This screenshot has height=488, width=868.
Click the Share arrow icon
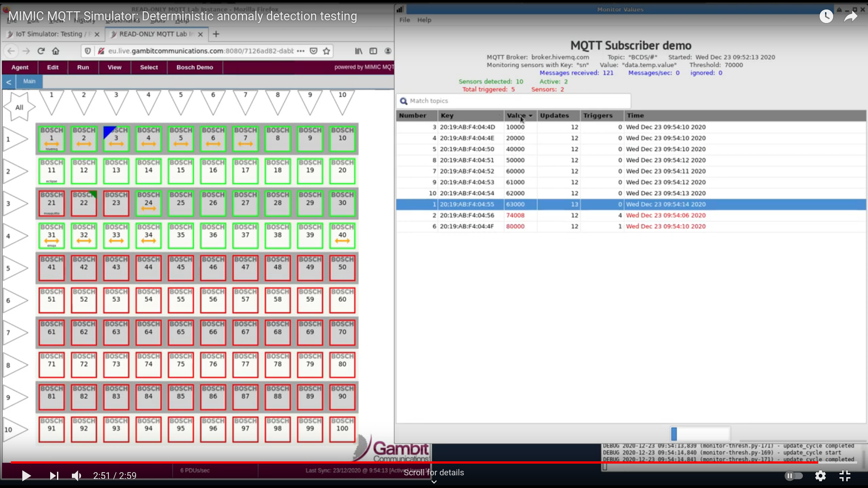(850, 17)
